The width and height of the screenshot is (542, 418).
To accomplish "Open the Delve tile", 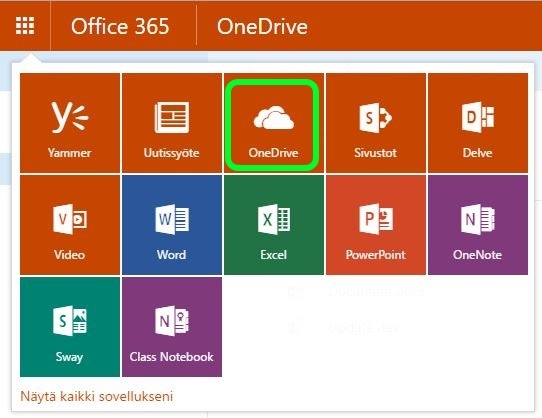I will (478, 123).
